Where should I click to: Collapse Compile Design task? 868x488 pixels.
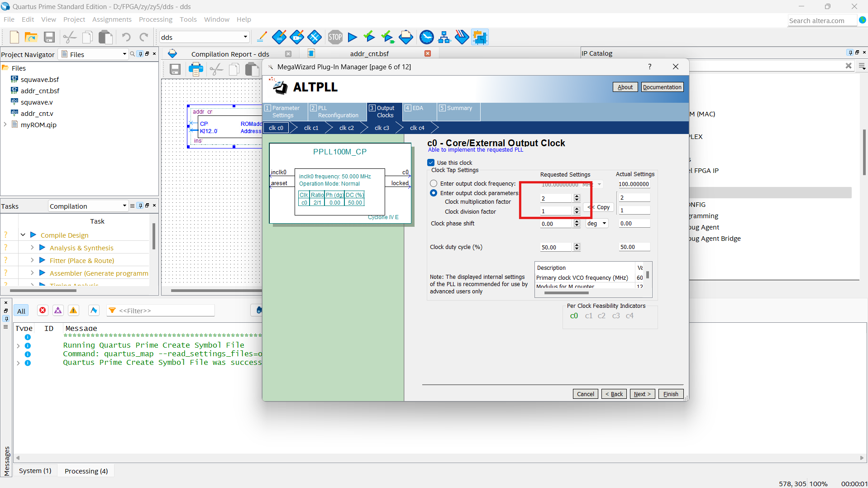23,234
